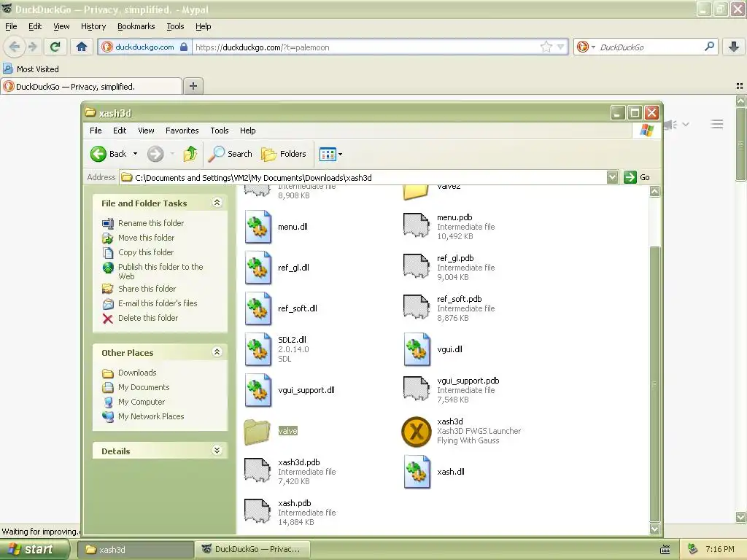This screenshot has width=747, height=560.
Task: Open Explorer Favorites menu
Action: (182, 131)
